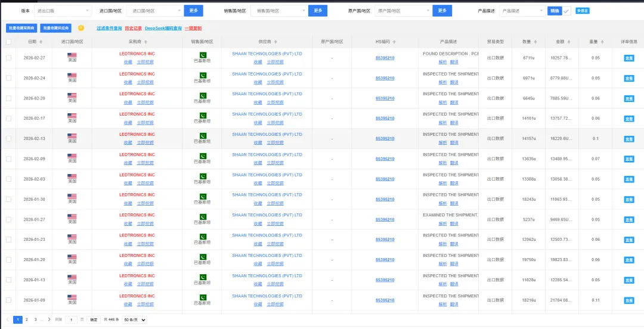The height and width of the screenshot is (329, 644).
Task: Click the Pakistan flag in the 2026-01-30 row
Action: (203, 196)
